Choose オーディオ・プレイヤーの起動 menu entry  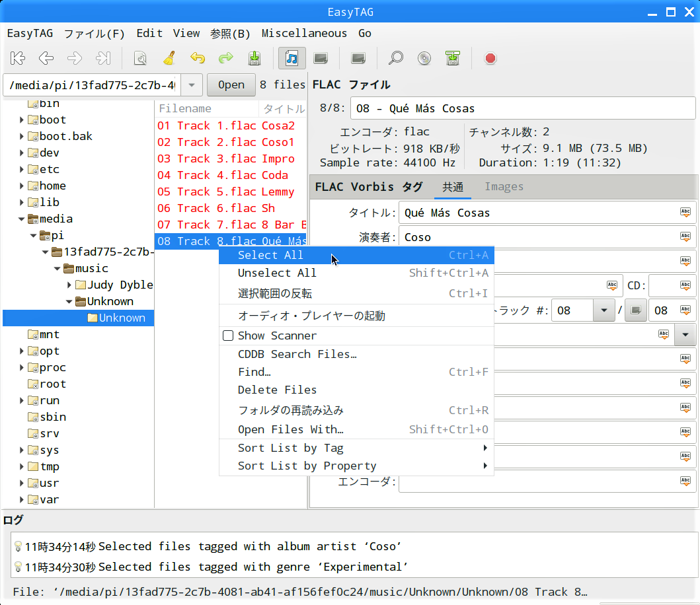356,316
